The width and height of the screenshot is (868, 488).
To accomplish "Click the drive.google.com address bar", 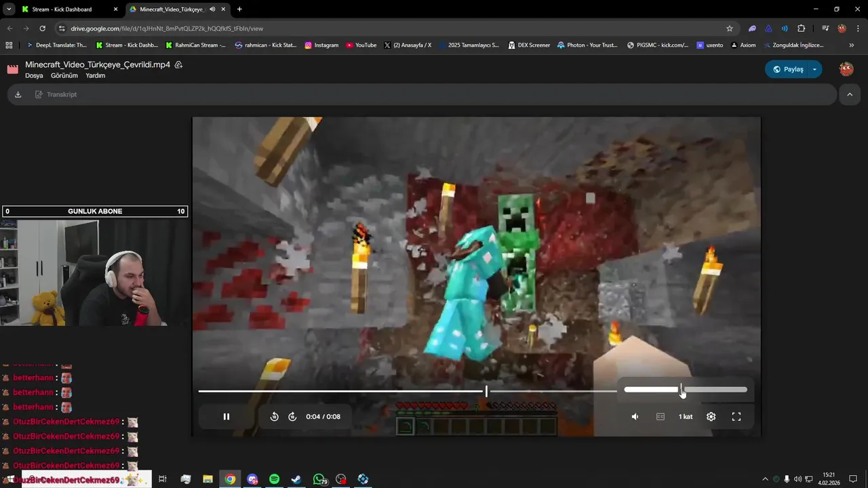I will click(x=393, y=28).
